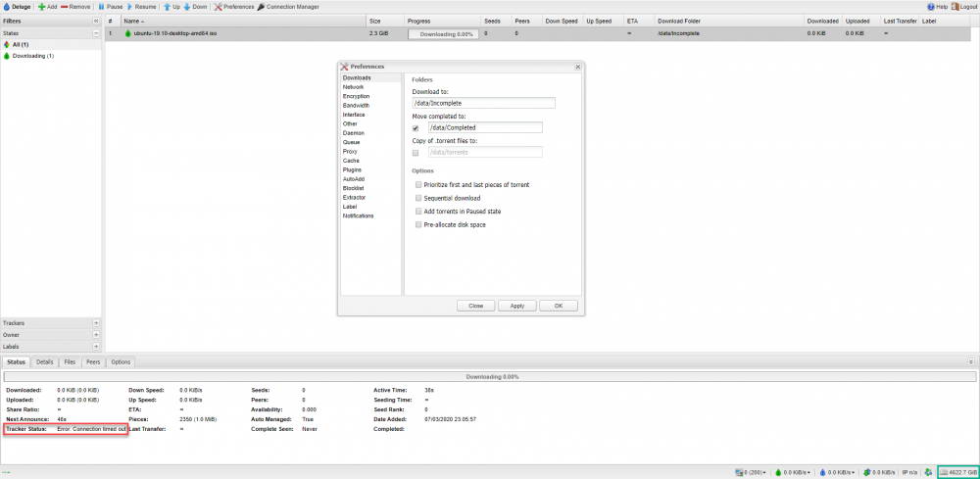Viewport: 980px width, 479px height.
Task: Click the Deluge logo
Action: (x=17, y=6)
